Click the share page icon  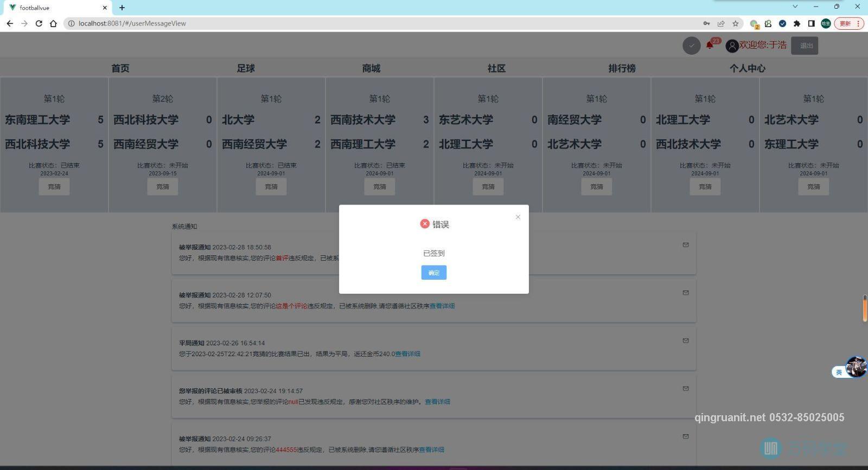[721, 23]
